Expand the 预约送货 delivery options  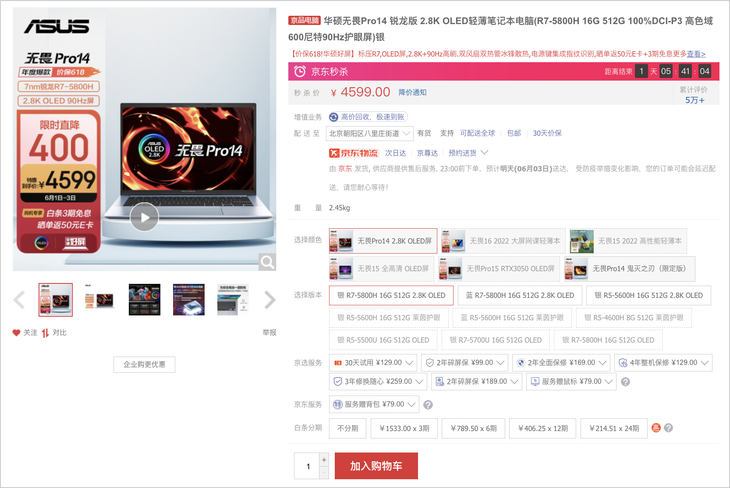pos(485,153)
